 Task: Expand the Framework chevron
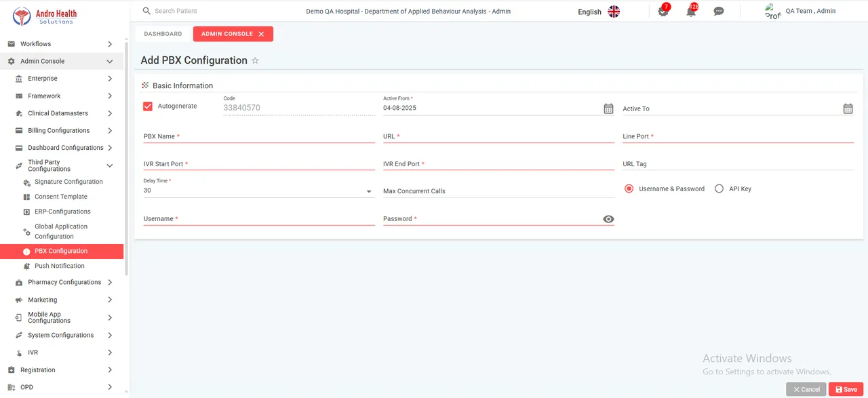[x=110, y=96]
